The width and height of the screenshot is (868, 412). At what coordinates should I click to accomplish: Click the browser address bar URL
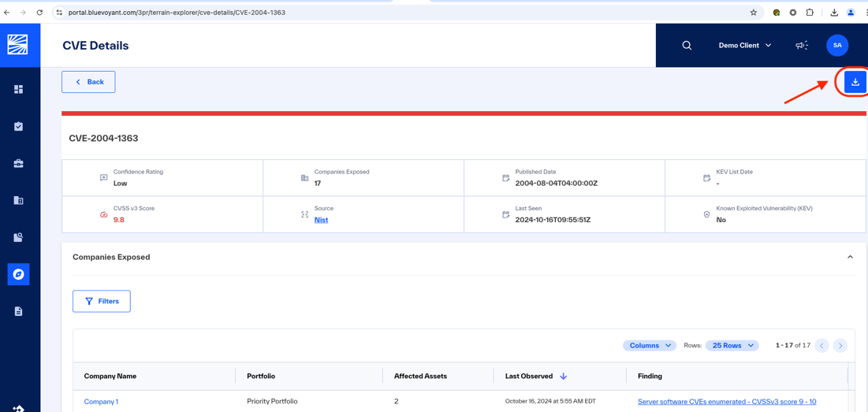click(177, 12)
